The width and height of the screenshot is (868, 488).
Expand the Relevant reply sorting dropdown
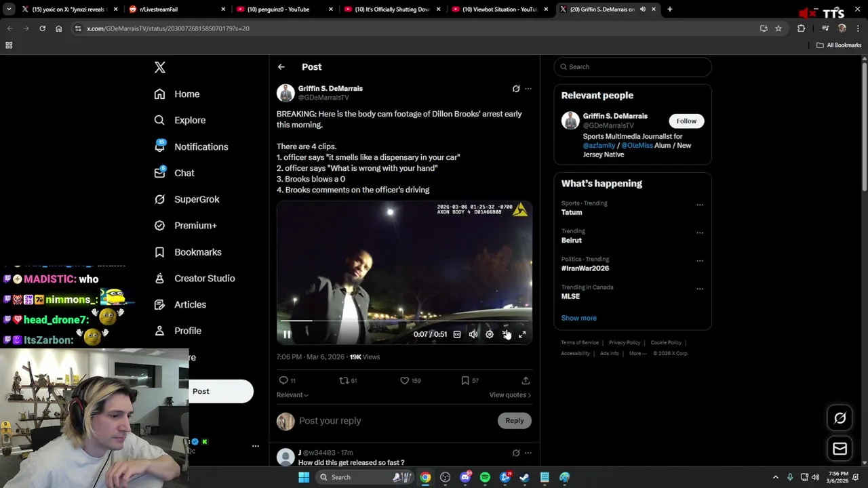pyautogui.click(x=292, y=394)
